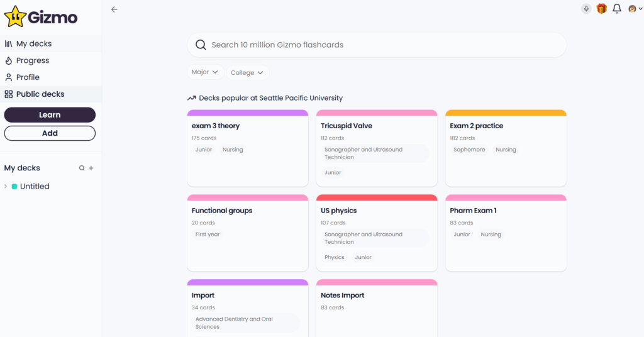Open the gift box rewards icon
This screenshot has width=644, height=337.
[601, 9]
